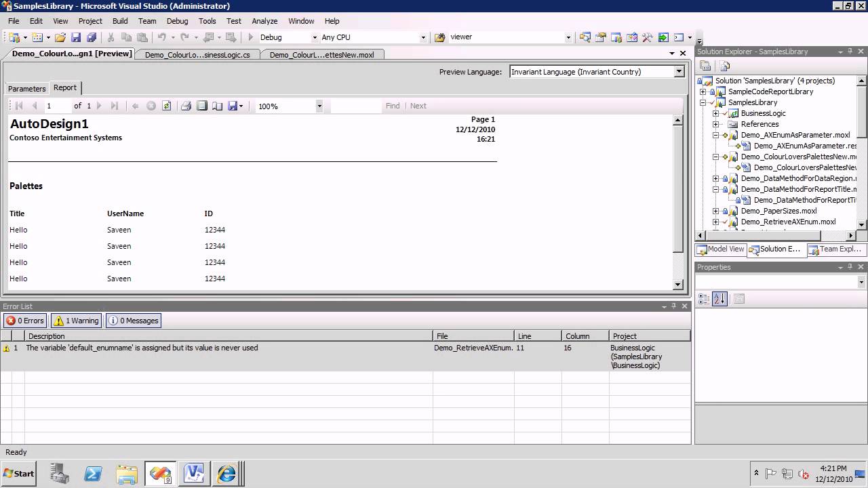Screen dimensions: 868x488
Task: Click Show All Files icon in Solution Explorer
Action: [725, 66]
